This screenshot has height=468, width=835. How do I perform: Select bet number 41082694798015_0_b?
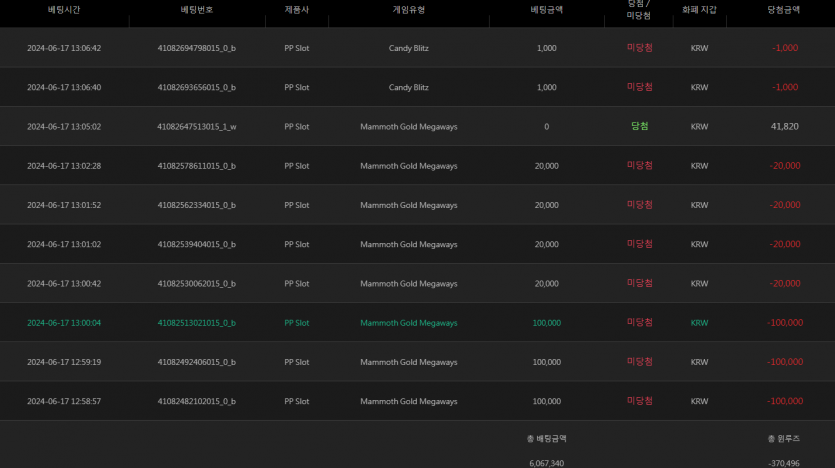click(x=197, y=48)
